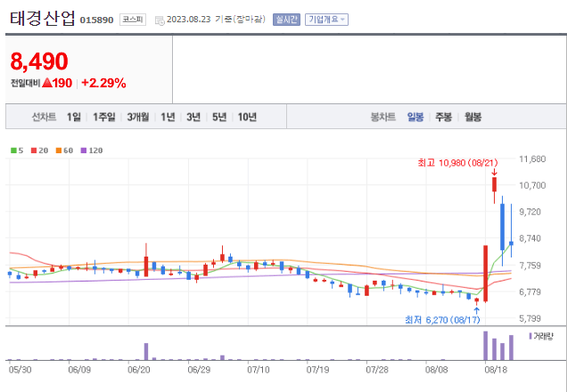Click the 07/28 date axis label
The image size is (567, 392).
[377, 370]
